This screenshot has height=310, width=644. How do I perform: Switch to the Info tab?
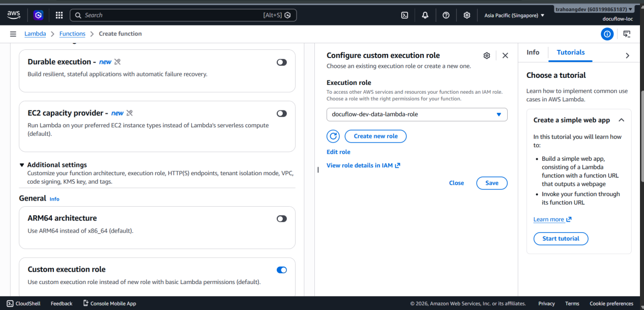[533, 52]
